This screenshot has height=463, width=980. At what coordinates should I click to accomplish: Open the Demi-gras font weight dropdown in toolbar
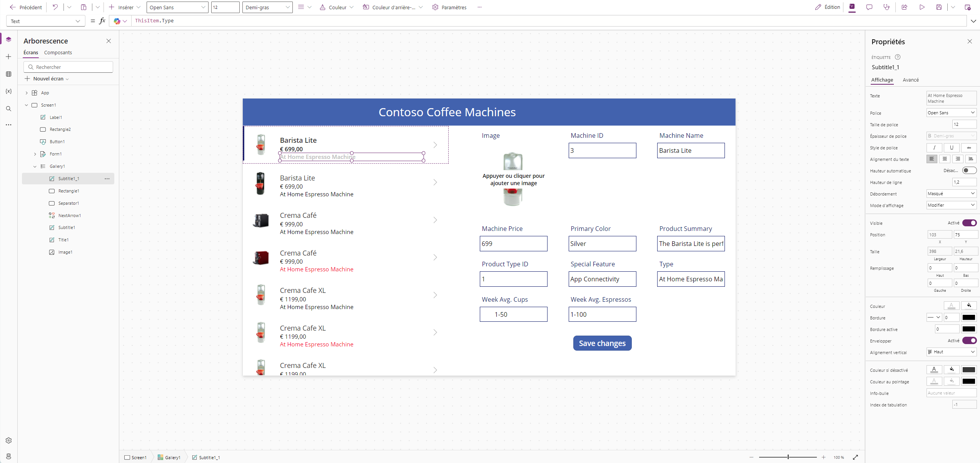pyautogui.click(x=267, y=7)
